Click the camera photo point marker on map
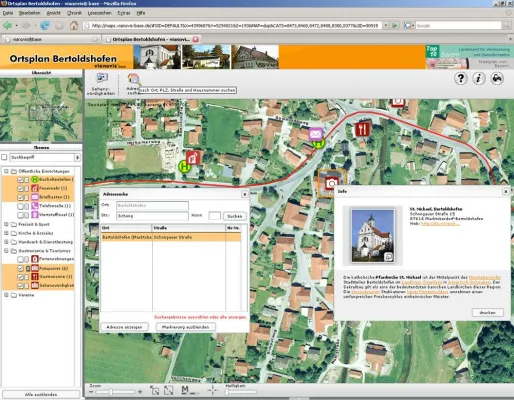 [x=331, y=183]
